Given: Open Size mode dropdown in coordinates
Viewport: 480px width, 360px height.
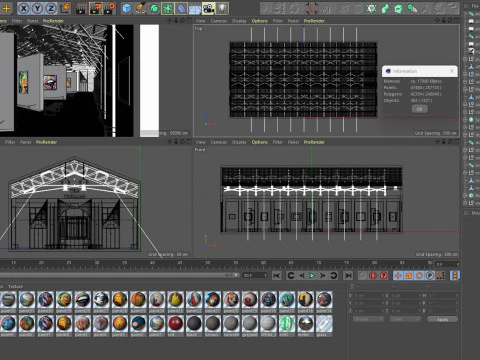Looking at the screenshot, I should [x=405, y=319].
